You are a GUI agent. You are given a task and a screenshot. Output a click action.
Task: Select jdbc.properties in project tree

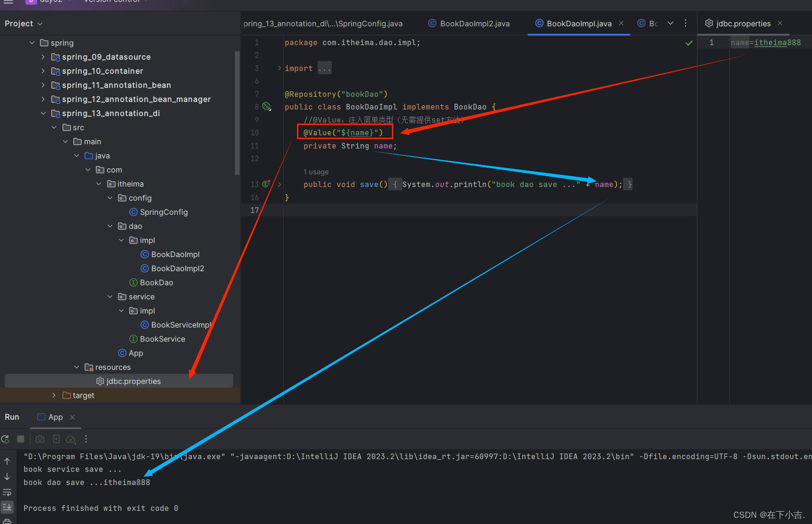128,381
